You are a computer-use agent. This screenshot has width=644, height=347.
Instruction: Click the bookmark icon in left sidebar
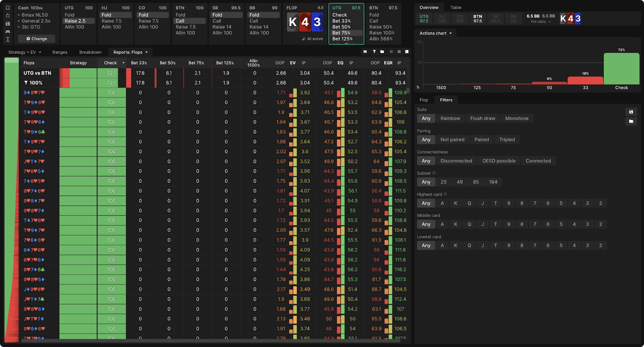8,8
